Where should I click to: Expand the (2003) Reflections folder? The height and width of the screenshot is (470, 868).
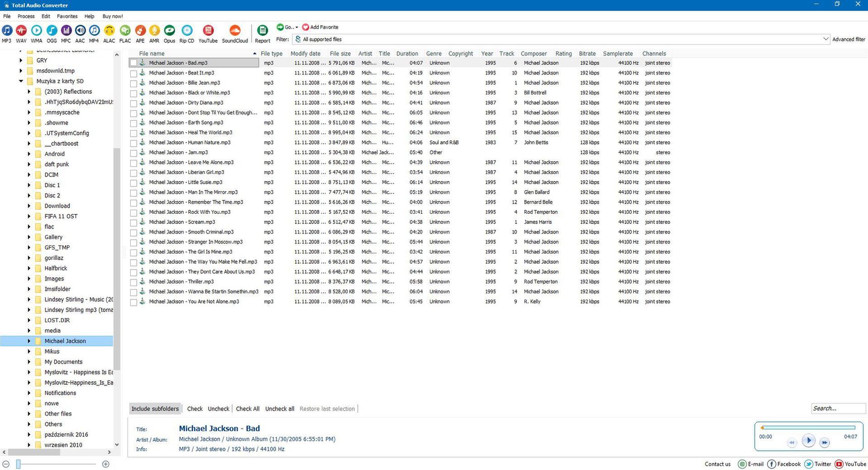(29, 91)
